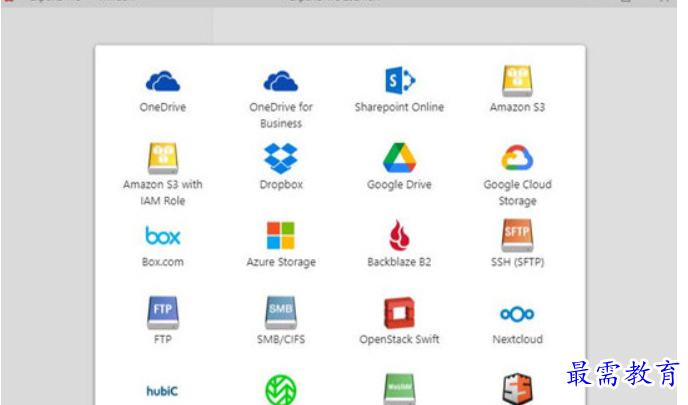The width and height of the screenshot is (688, 405).
Task: Click the "SMB/CIFS" label
Action: point(281,339)
